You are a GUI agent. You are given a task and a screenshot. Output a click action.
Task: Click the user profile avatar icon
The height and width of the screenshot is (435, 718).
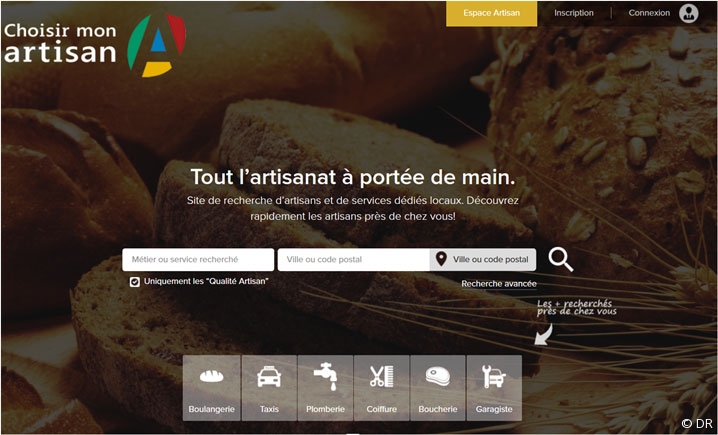(689, 13)
